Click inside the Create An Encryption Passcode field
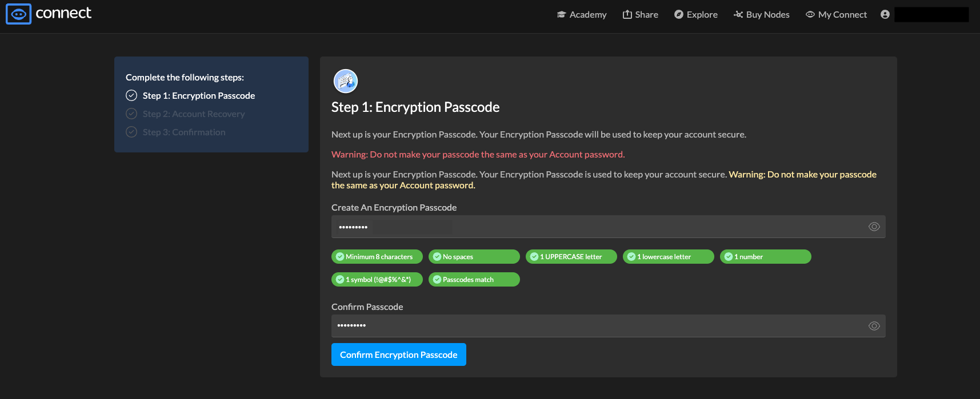The height and width of the screenshot is (399, 980). click(571, 227)
